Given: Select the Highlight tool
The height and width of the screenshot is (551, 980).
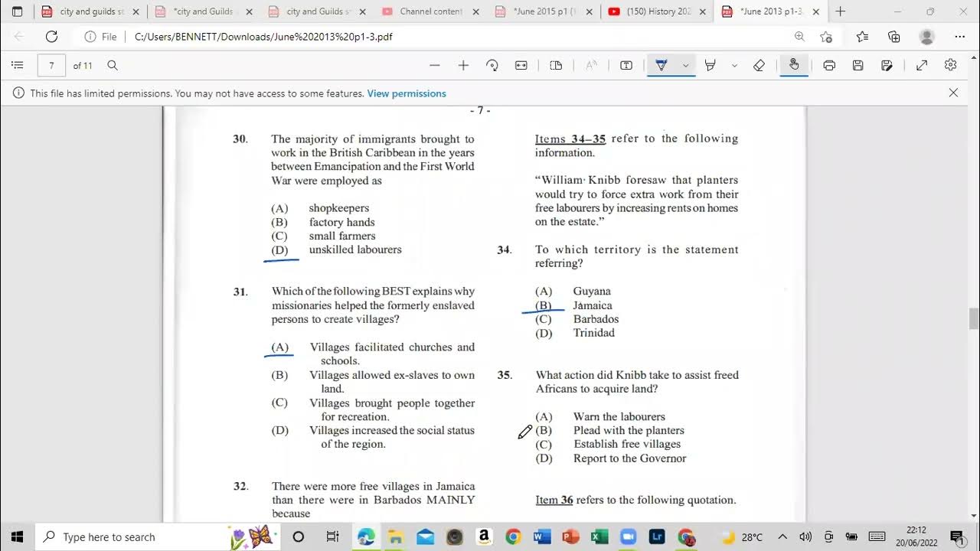Looking at the screenshot, I should tap(710, 66).
